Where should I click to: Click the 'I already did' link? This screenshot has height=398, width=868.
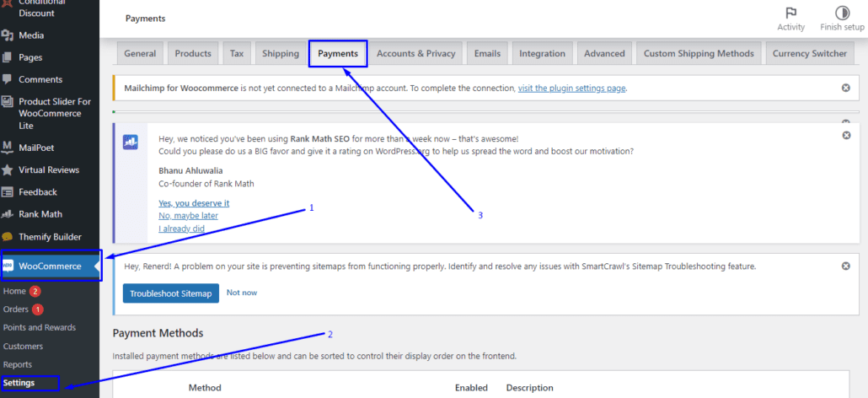point(181,228)
